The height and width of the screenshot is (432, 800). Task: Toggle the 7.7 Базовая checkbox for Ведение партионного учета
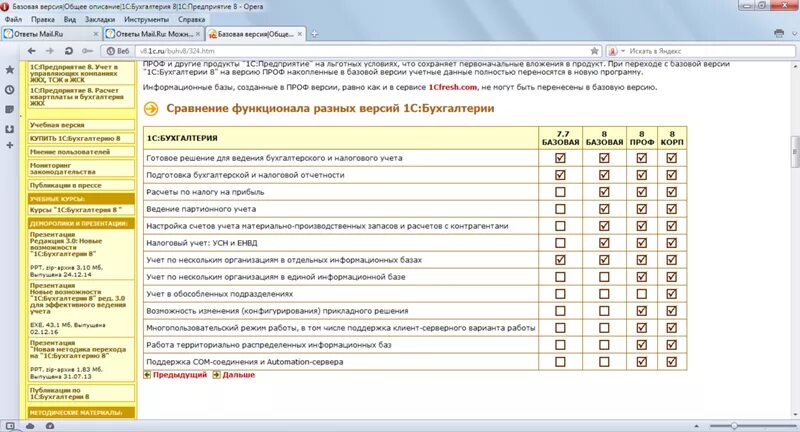[x=560, y=209]
